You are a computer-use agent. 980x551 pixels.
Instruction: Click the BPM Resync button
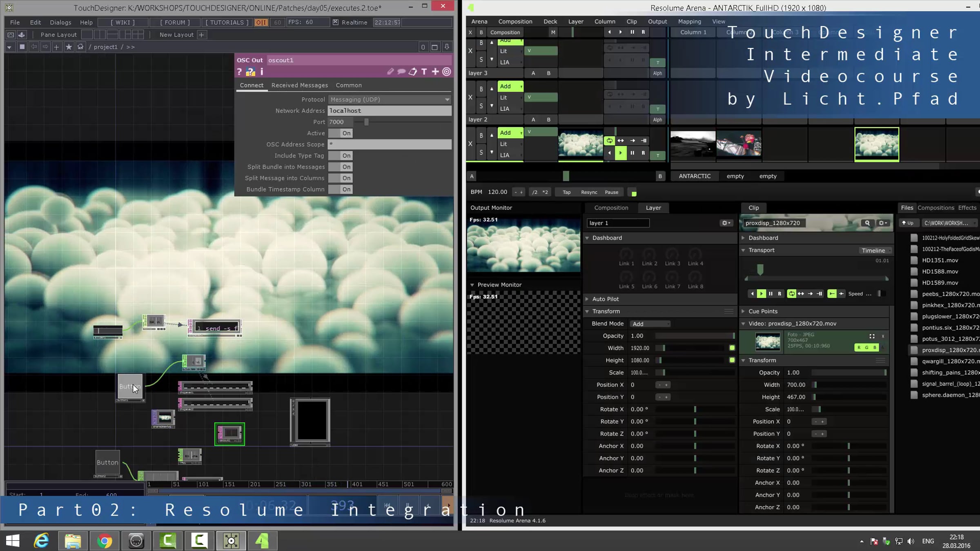pos(589,192)
